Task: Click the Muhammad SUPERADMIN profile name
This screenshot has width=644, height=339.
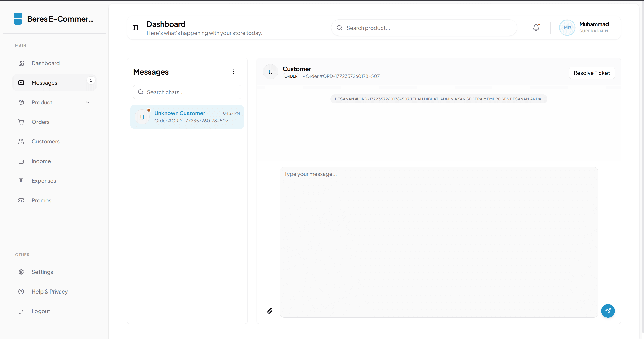Action: 594,27
